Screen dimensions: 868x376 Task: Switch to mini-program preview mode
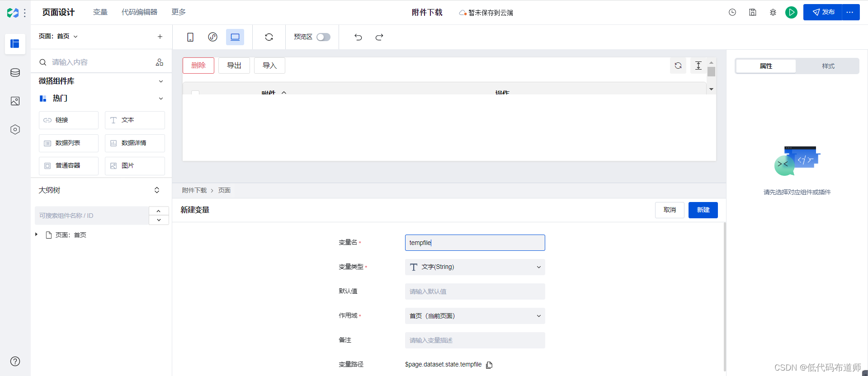(213, 37)
